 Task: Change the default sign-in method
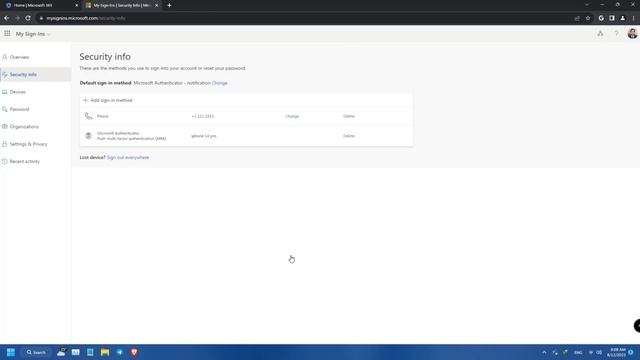tap(220, 83)
